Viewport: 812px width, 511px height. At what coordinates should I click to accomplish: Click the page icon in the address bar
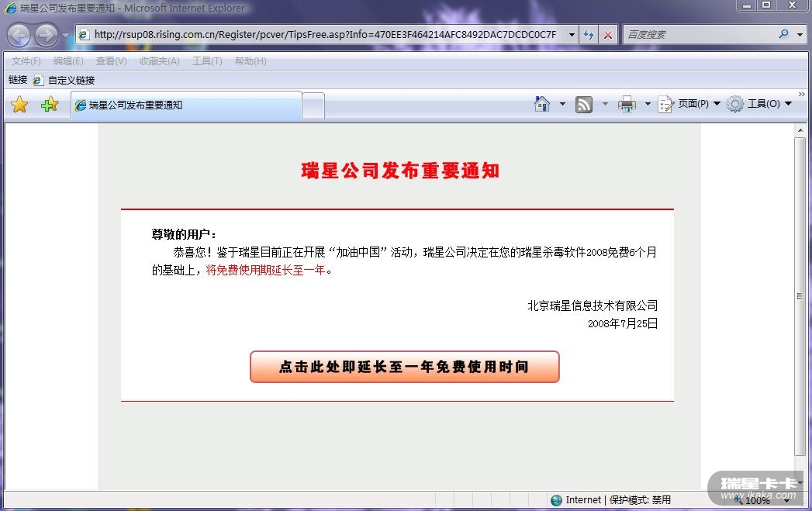click(84, 35)
